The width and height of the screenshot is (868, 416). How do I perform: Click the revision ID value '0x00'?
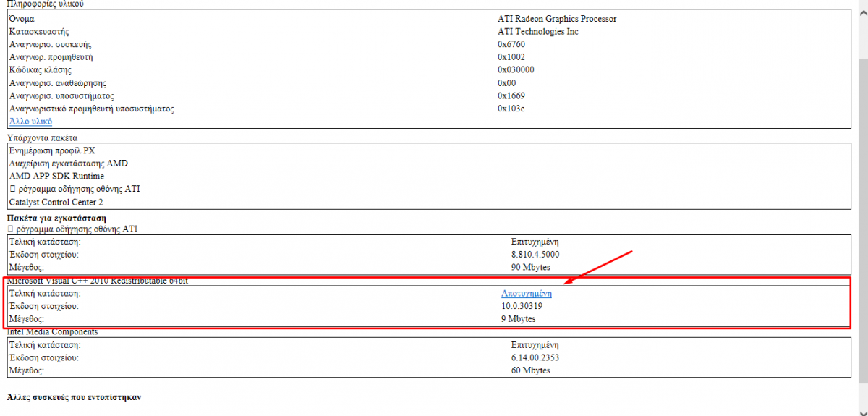[507, 83]
